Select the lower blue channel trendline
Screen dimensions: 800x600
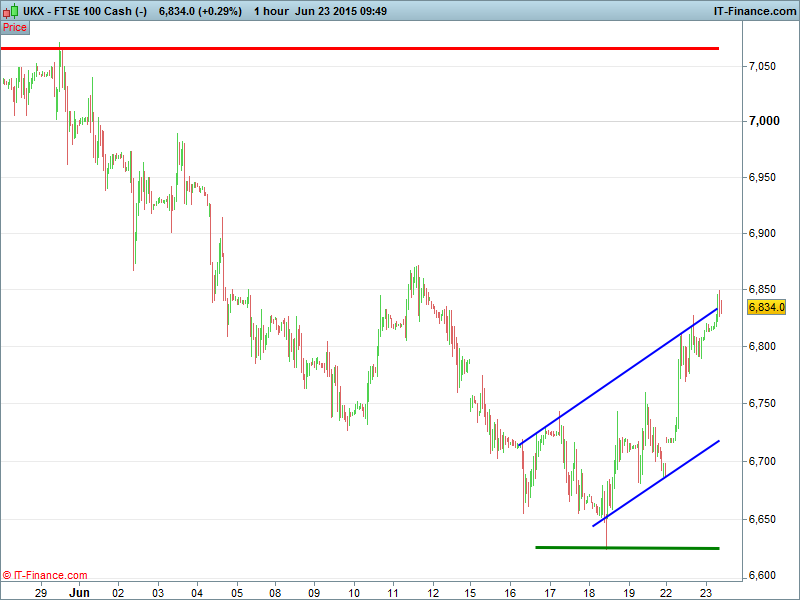click(x=656, y=482)
